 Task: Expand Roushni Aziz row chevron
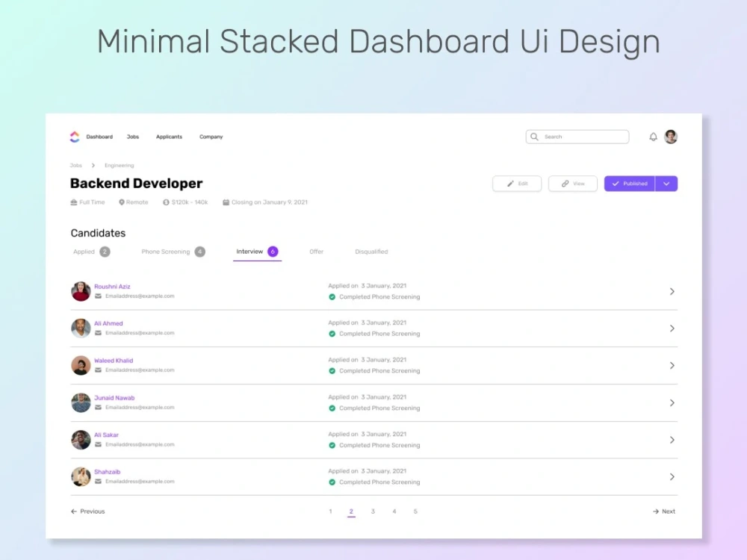pos(672,291)
